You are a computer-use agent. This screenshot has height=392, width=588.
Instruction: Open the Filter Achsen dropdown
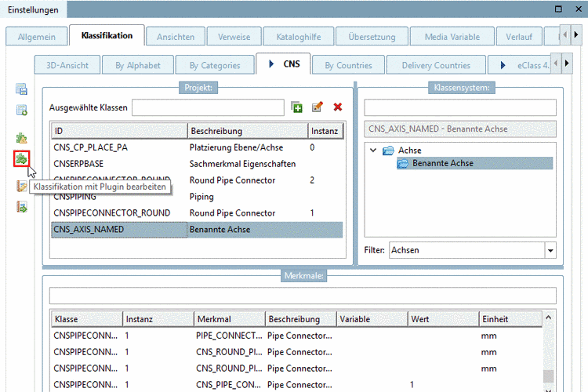[550, 250]
